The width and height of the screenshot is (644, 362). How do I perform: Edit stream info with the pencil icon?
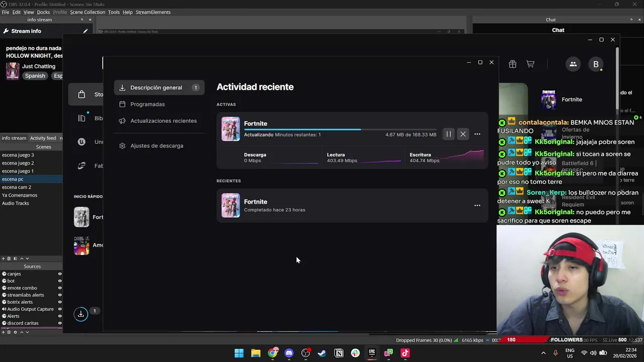[x=85, y=31]
